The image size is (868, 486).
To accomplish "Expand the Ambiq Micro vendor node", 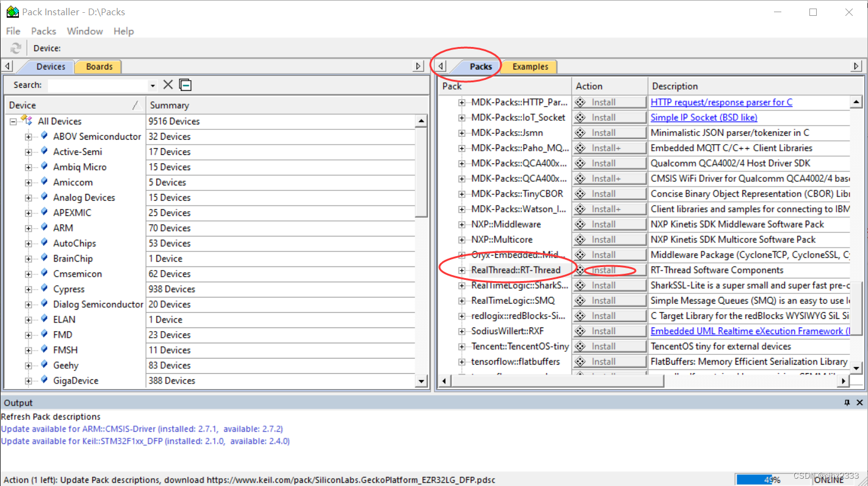I will point(28,167).
